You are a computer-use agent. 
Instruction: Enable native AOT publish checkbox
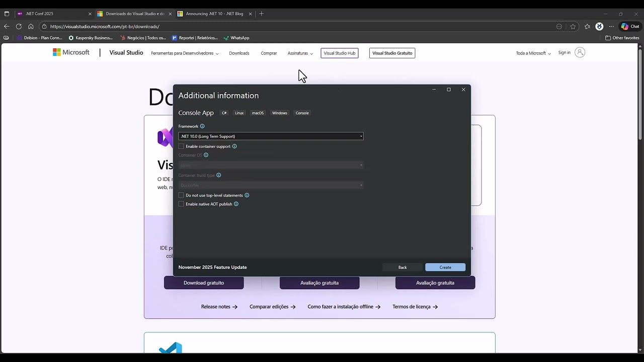coord(181,204)
